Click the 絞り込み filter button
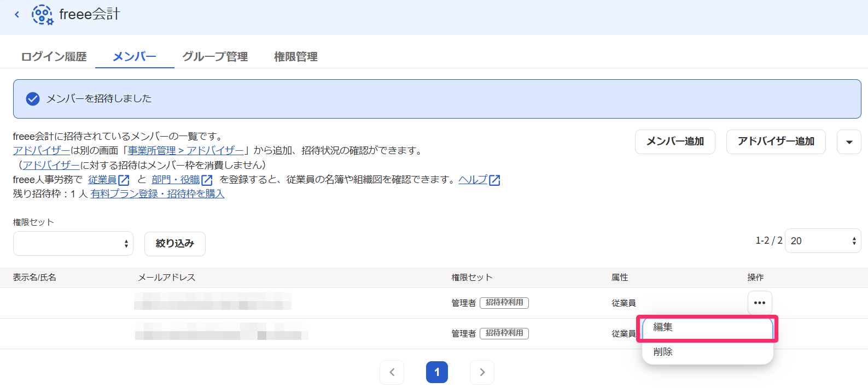Screen dimensions: 868x388 pos(175,244)
